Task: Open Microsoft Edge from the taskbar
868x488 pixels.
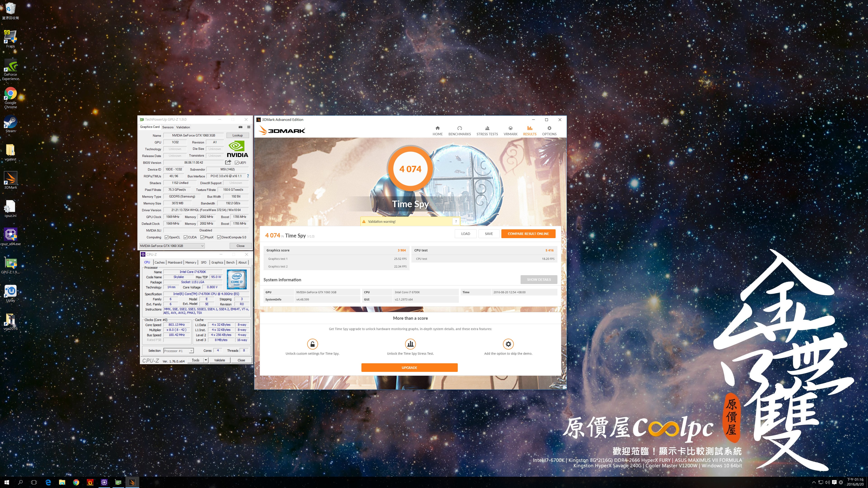Action: coord(48,482)
